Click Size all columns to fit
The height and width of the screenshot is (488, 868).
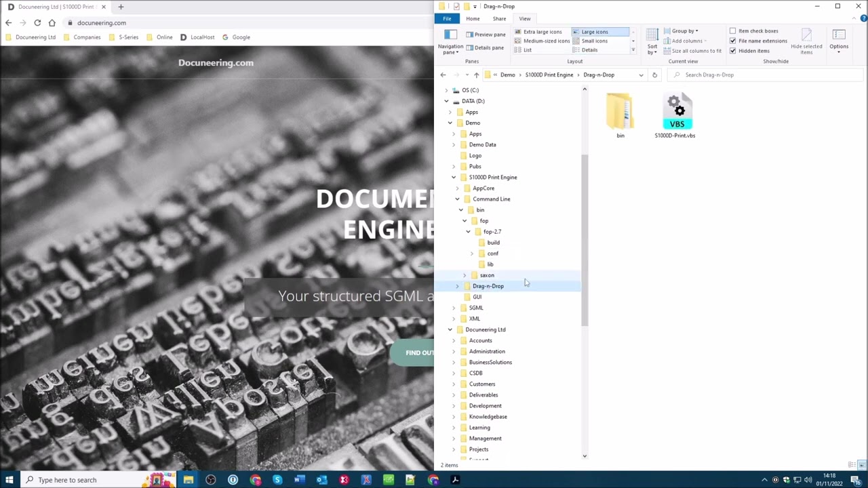692,51
